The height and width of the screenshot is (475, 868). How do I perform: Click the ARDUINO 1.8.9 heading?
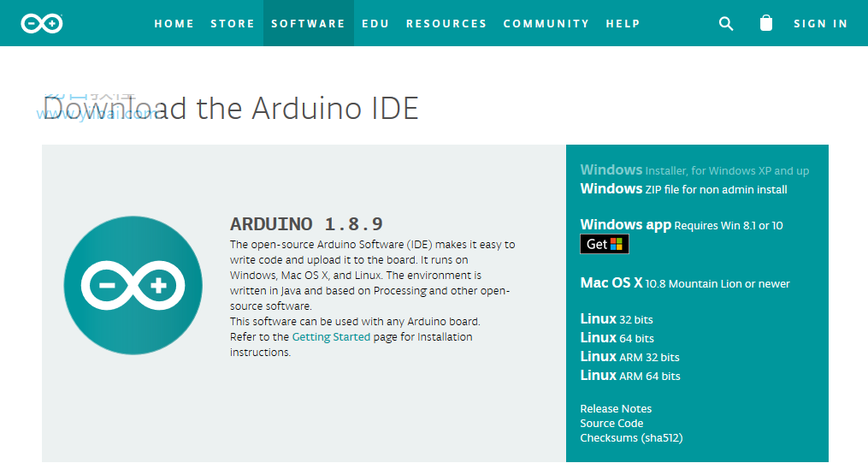tap(306, 224)
